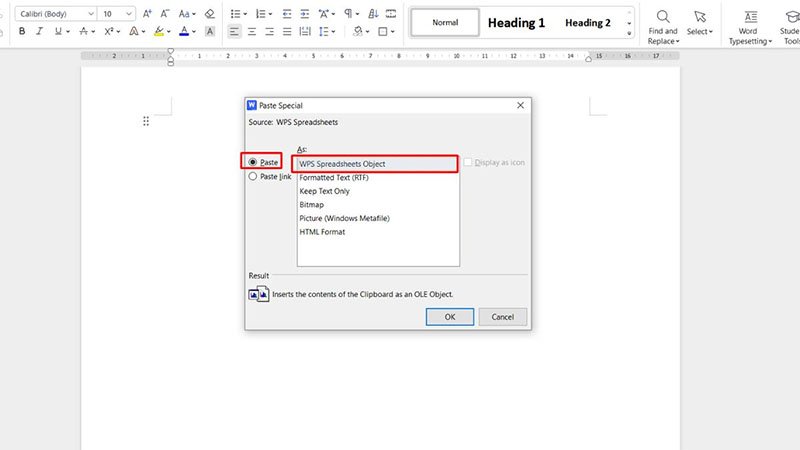The width and height of the screenshot is (800, 450).
Task: Decrease font size with A- icon
Action: click(x=165, y=14)
